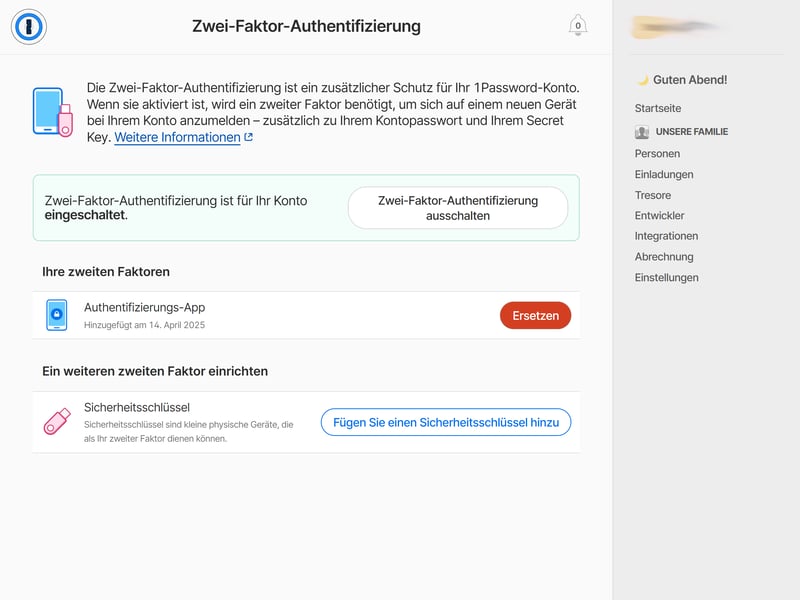Open Einstellungen in the sidebar

666,278
